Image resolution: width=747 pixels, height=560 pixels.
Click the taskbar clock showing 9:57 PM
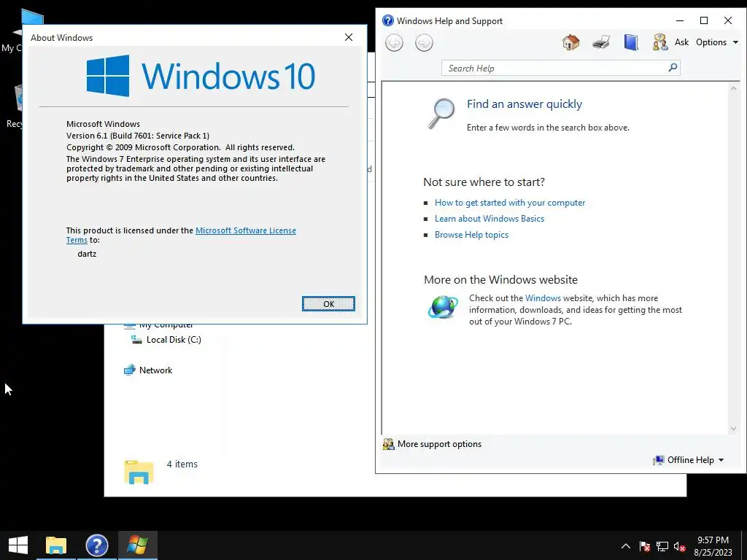click(x=713, y=540)
